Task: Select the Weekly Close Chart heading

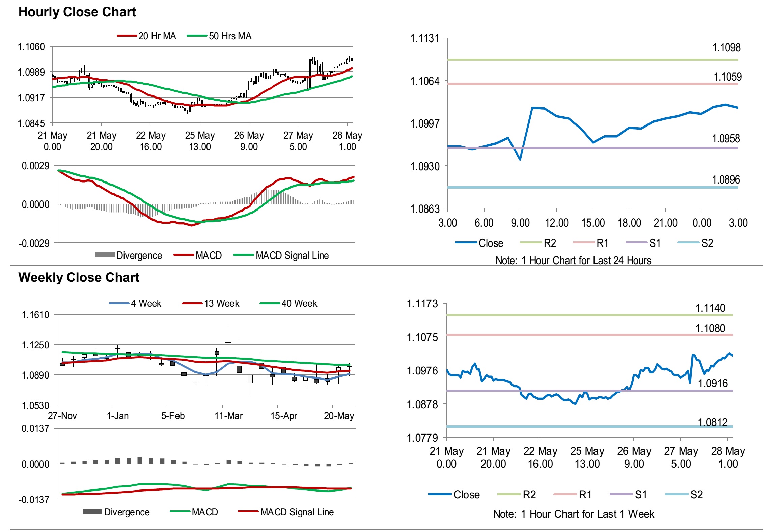Action: pyautogui.click(x=79, y=277)
